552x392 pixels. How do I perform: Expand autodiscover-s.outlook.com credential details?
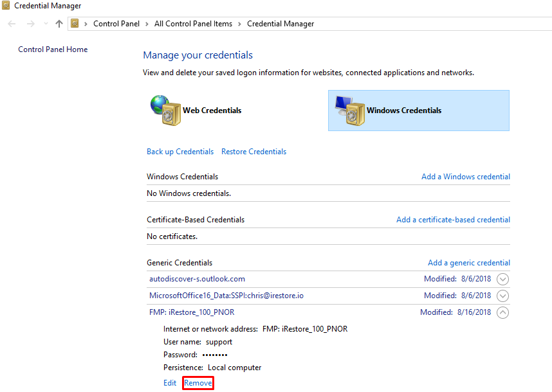coord(502,279)
